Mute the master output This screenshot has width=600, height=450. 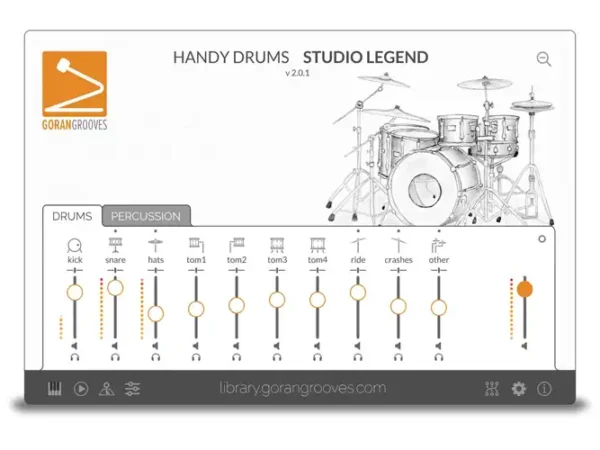pos(524,346)
